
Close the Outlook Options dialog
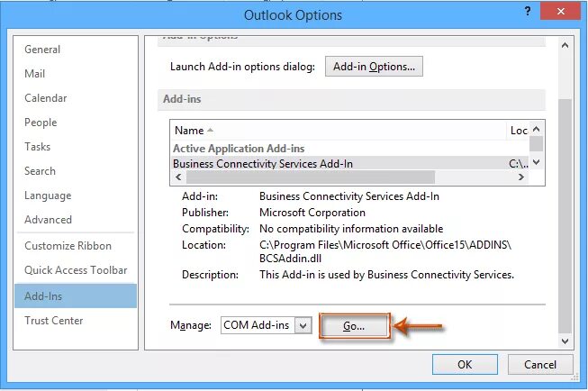pyautogui.click(x=561, y=11)
